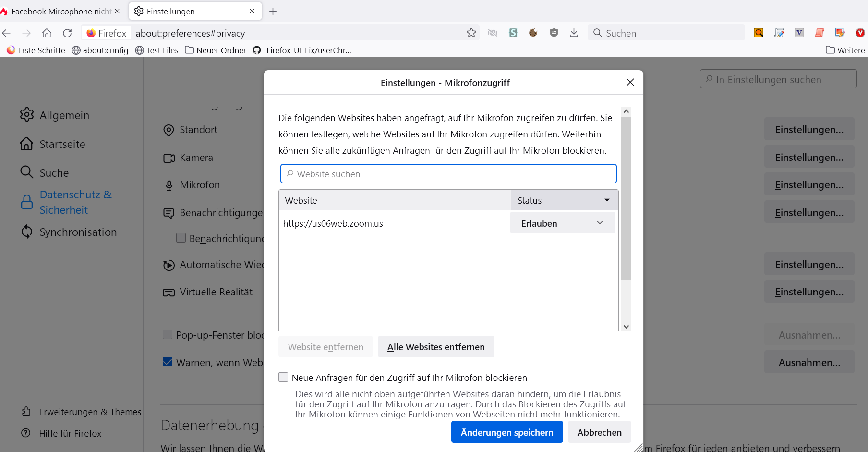This screenshot has height=452, width=868.
Task: Sort by the Website column header
Action: 395,200
